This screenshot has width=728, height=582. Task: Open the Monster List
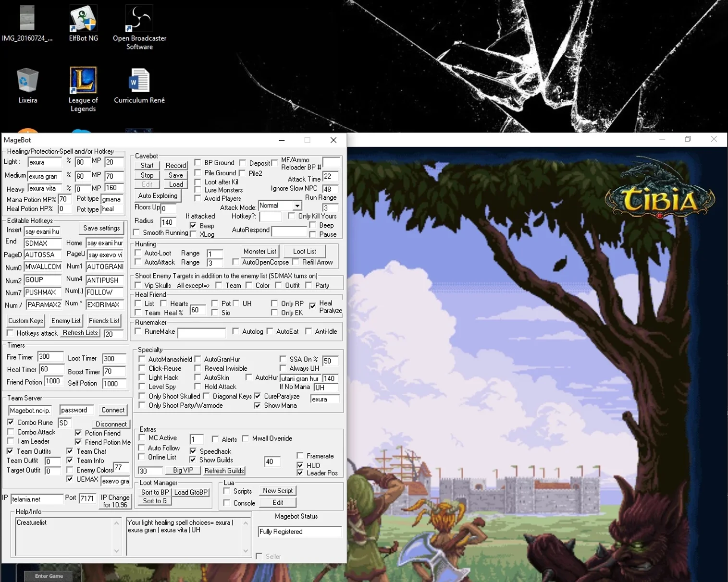coord(260,252)
